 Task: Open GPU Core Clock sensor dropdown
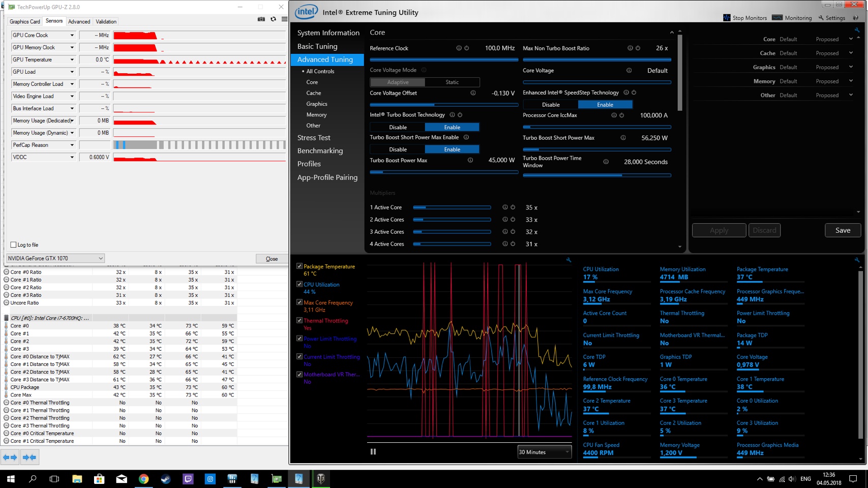[72, 35]
